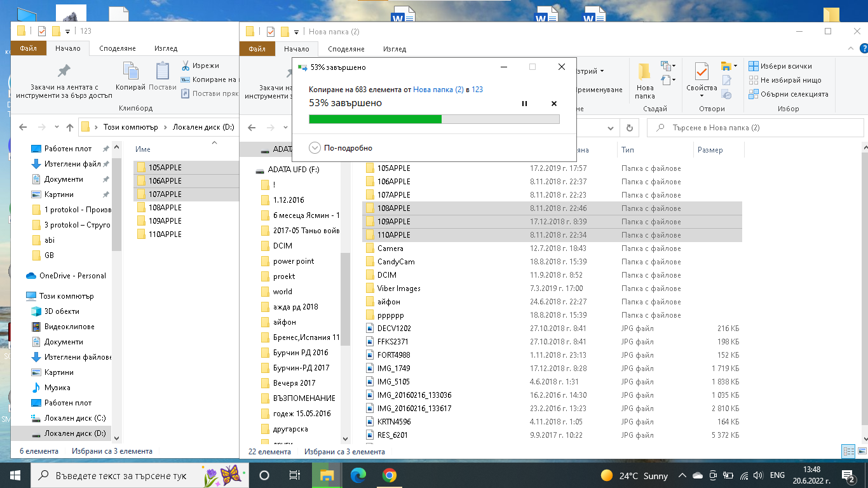Image resolution: width=868 pixels, height=488 pixels.
Task: Click Обърни селекцията
Action: coord(789,94)
